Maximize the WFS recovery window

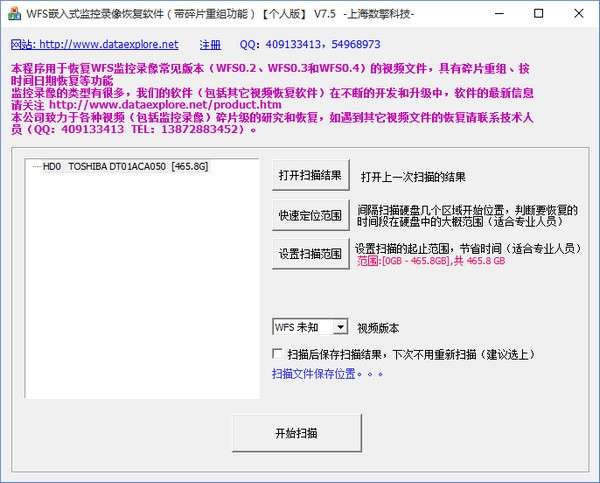(x=538, y=14)
